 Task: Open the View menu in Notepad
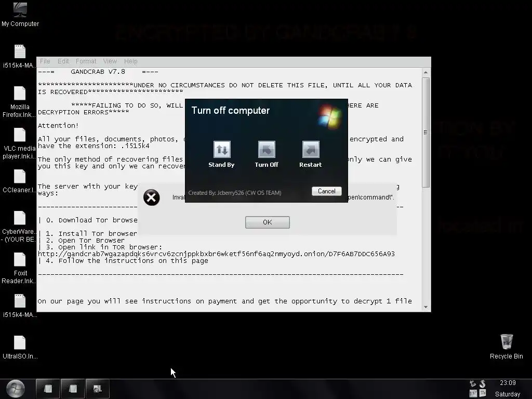click(x=110, y=61)
